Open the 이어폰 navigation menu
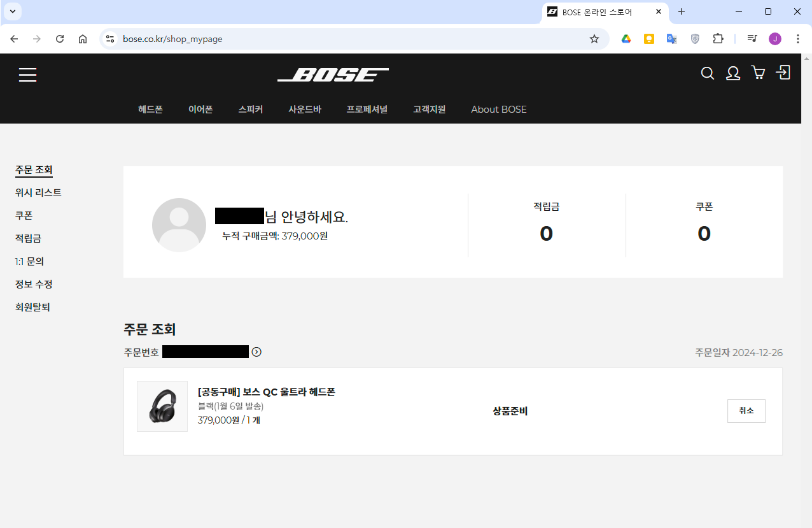Viewport: 812px width, 528px height. coord(200,109)
